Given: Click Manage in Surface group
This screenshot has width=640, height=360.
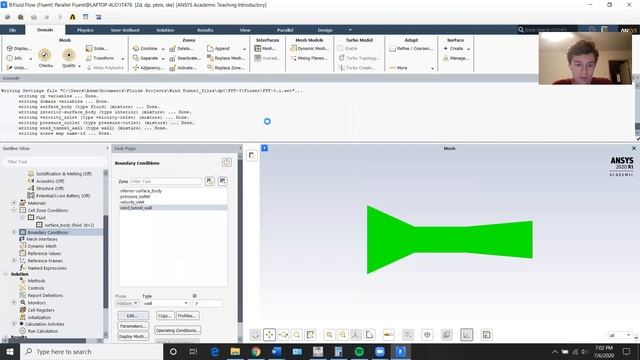Looking at the screenshot, I should tap(456, 58).
